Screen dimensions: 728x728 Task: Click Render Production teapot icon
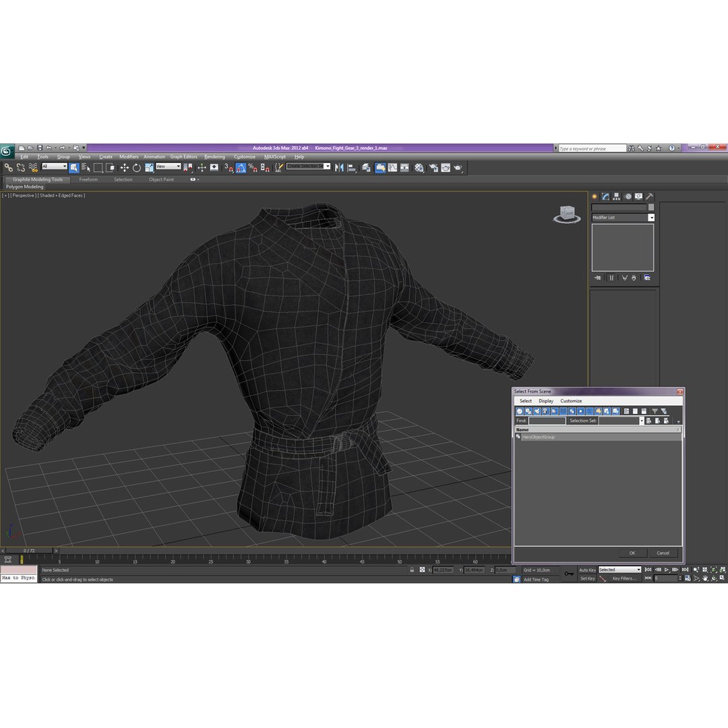point(458,168)
